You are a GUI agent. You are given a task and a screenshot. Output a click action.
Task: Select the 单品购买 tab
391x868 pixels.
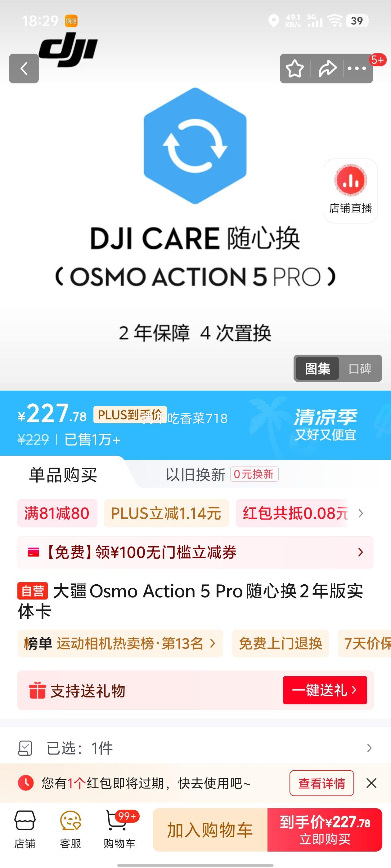pos(63,475)
